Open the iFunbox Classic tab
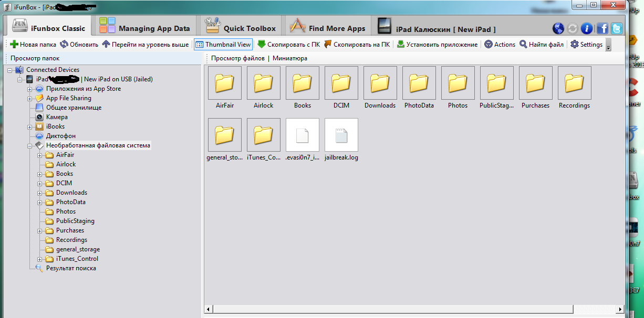Image resolution: width=644 pixels, height=318 pixels. click(48, 26)
